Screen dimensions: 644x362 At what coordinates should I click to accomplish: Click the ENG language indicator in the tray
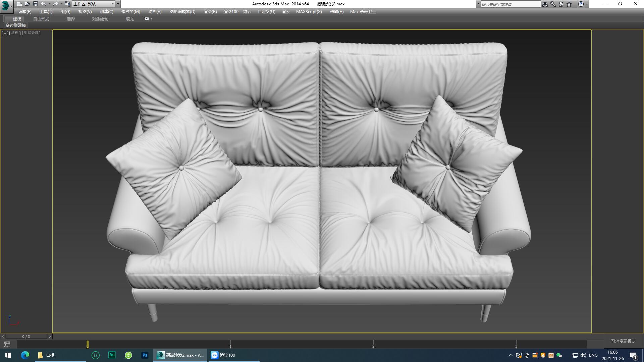[593, 355]
